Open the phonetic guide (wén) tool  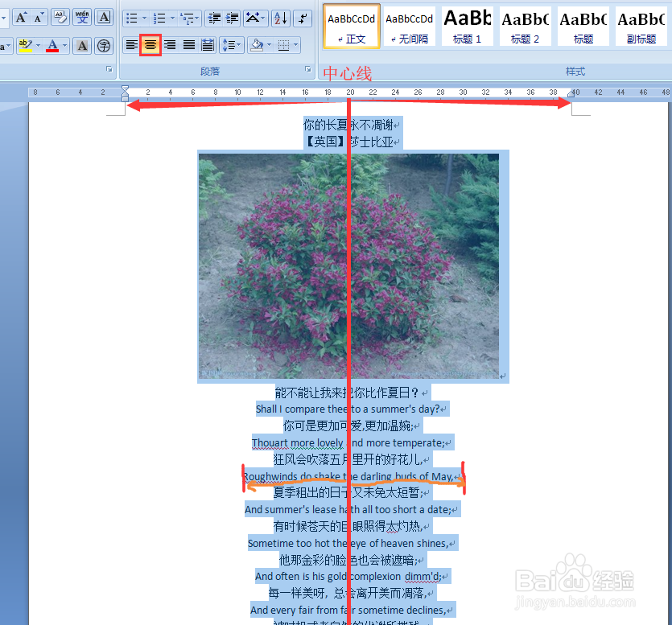[x=82, y=18]
